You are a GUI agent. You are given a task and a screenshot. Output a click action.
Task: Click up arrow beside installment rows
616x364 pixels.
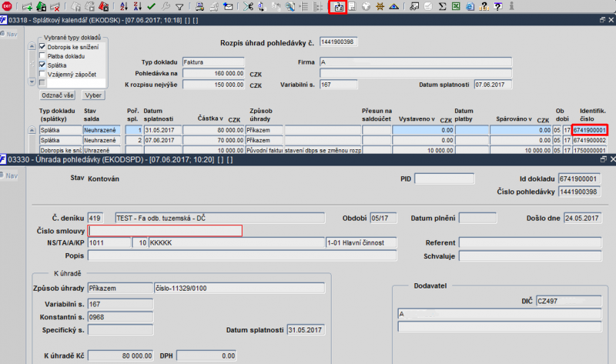pos(32,130)
